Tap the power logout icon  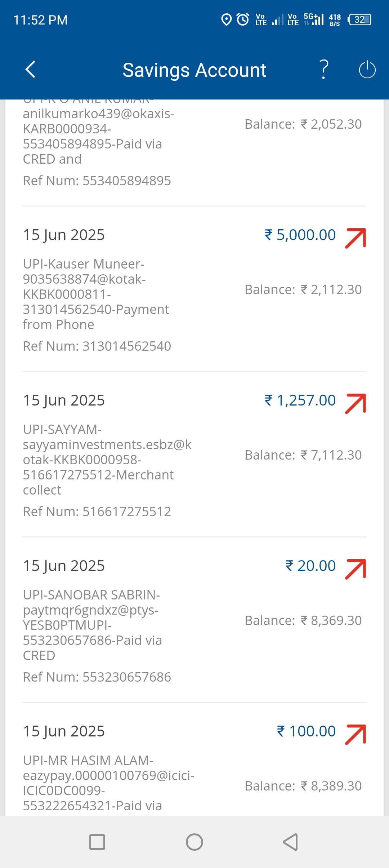(367, 70)
